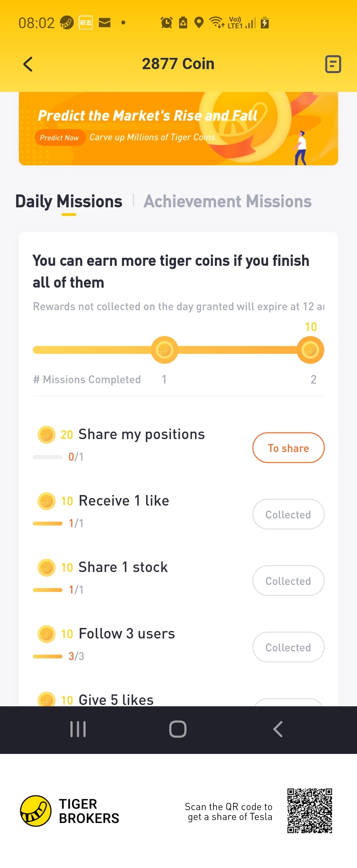The width and height of the screenshot is (357, 868).
Task: Tap the first milestone coin on progress bar
Action: 164,350
